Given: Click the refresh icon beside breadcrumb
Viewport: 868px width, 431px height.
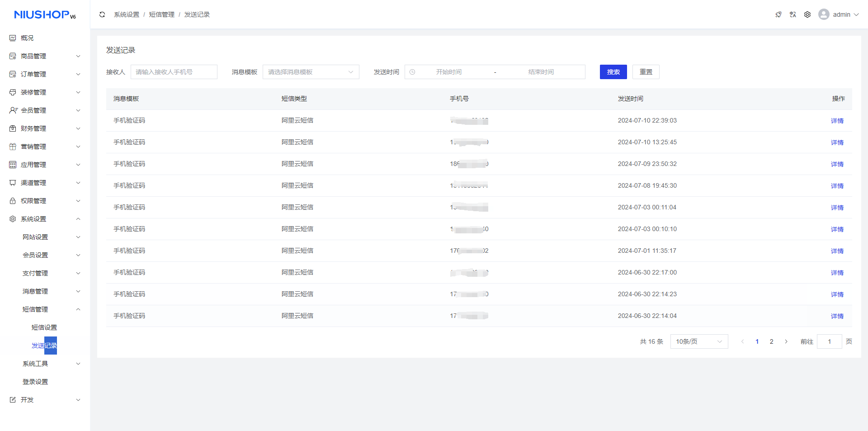Looking at the screenshot, I should tap(102, 14).
